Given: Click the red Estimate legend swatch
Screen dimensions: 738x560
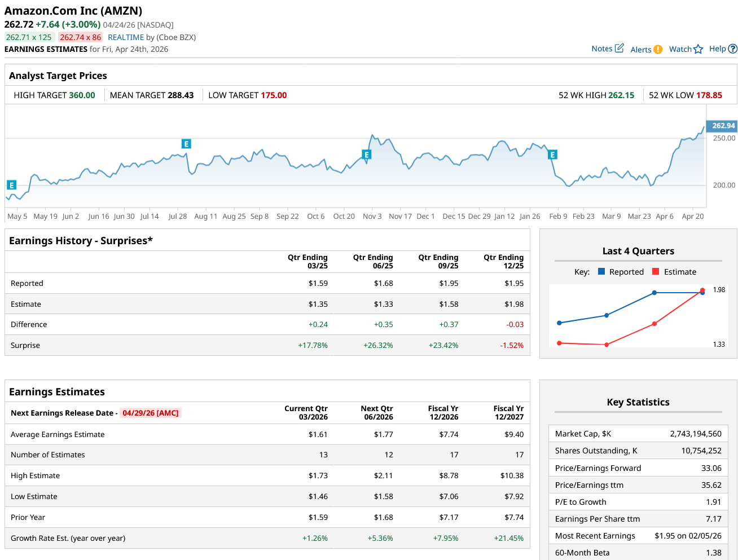Looking at the screenshot, I should click(656, 272).
